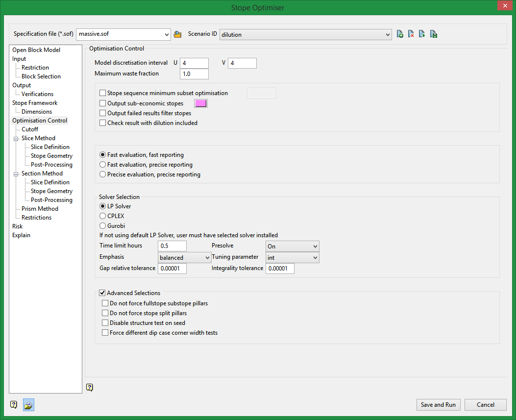Enable Output sub-economic stopes checkbox
Image resolution: width=516 pixels, height=420 pixels.
(x=103, y=103)
